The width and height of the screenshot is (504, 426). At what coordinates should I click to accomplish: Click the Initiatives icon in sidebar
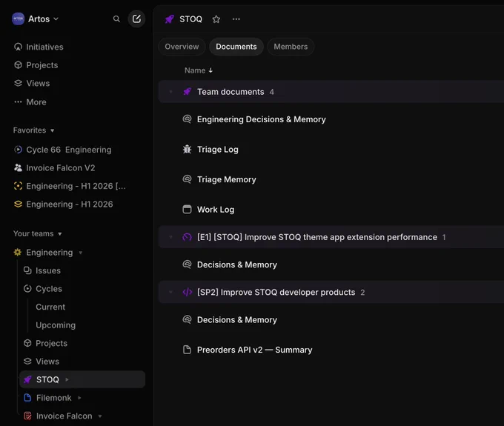point(18,47)
